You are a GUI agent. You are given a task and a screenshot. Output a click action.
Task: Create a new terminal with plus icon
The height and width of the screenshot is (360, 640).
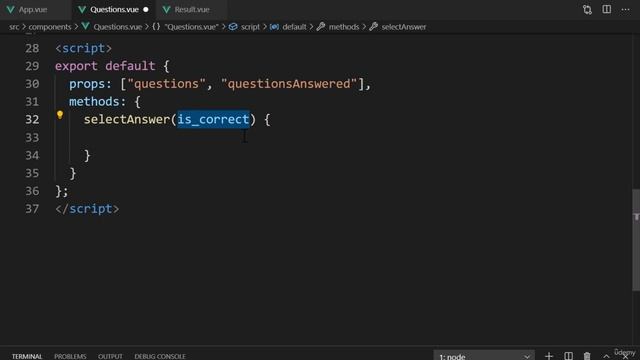549,356
